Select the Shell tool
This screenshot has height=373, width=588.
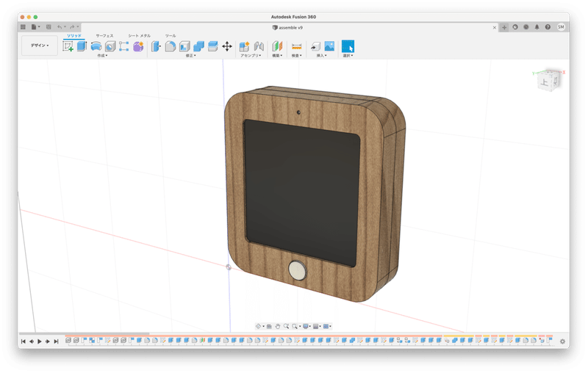tap(184, 46)
